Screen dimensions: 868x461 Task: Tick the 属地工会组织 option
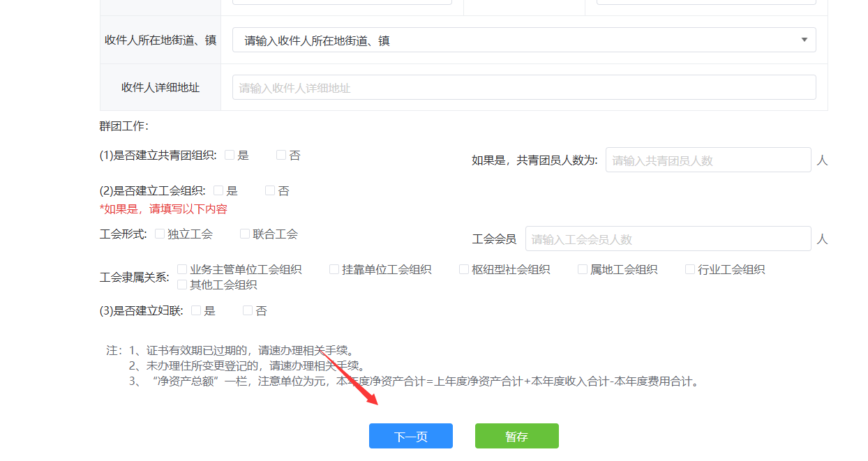[583, 269]
